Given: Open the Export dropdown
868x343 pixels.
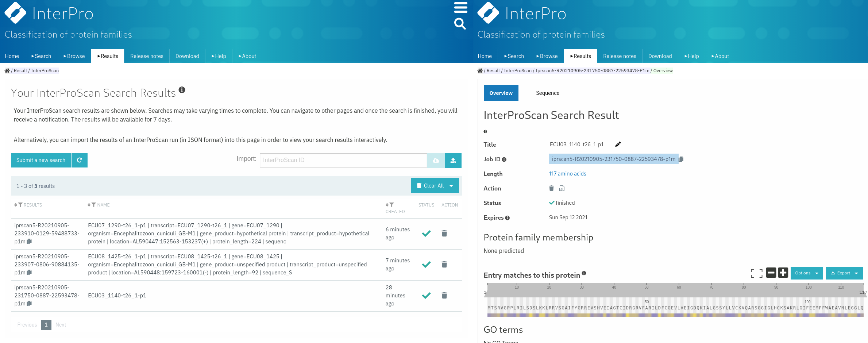Looking at the screenshot, I should [844, 273].
